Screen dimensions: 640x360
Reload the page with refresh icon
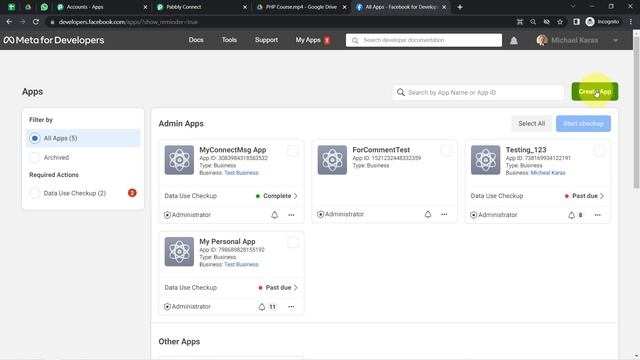pyautogui.click(x=36, y=22)
